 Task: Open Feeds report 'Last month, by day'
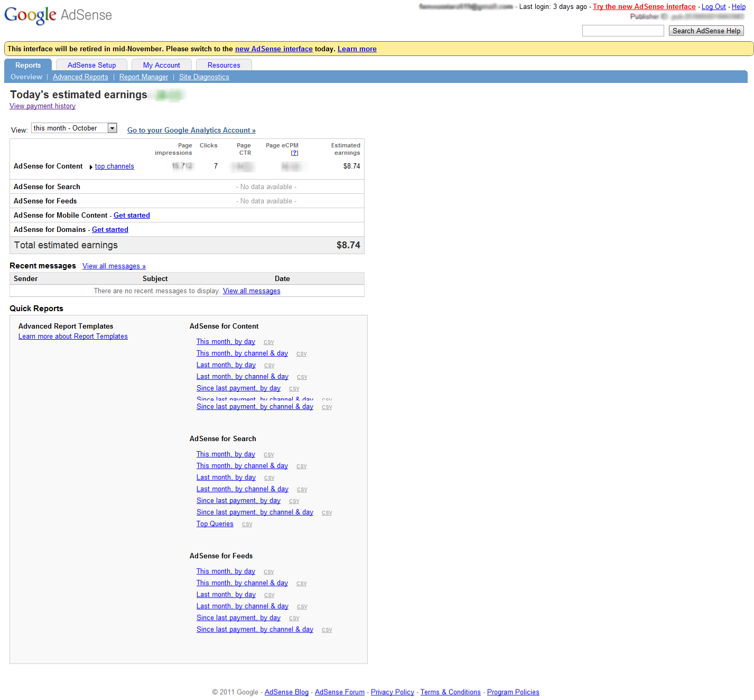226,595
